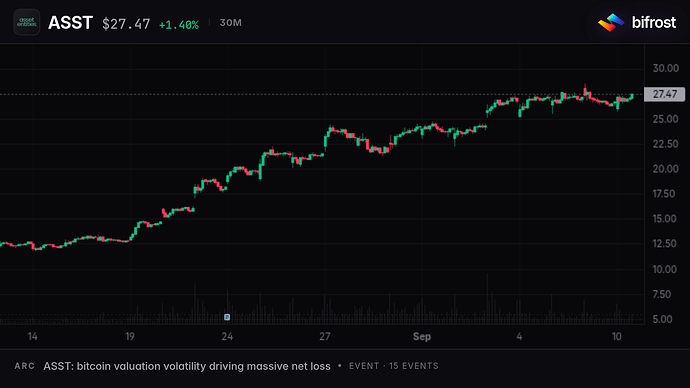Click the 17.50 price axis label
The width and height of the screenshot is (690, 388).
pyautogui.click(x=665, y=194)
